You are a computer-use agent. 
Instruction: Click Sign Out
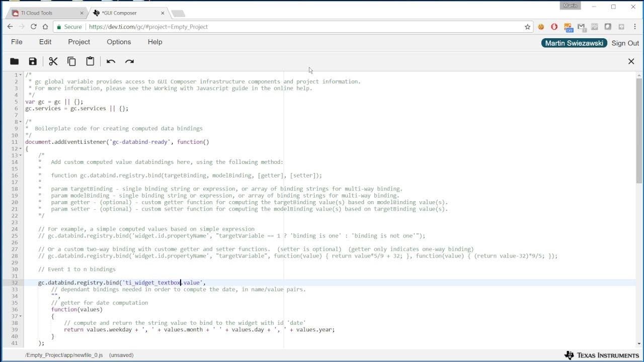(x=625, y=43)
